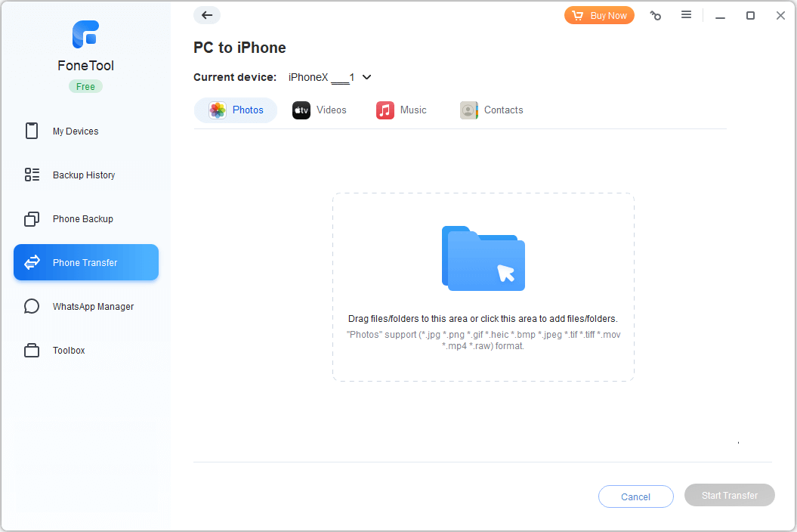Click the file drop area to add photos
The width and height of the screenshot is (797, 532).
pos(483,287)
